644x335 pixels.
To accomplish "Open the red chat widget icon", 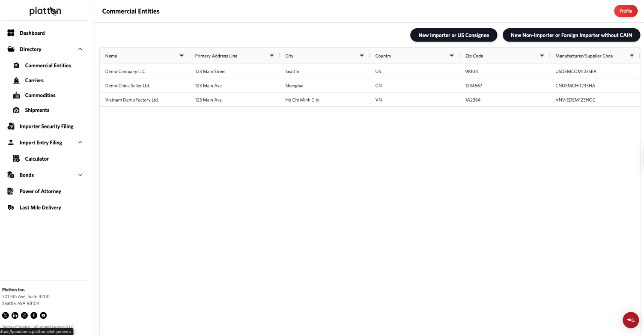I will click(x=630, y=320).
